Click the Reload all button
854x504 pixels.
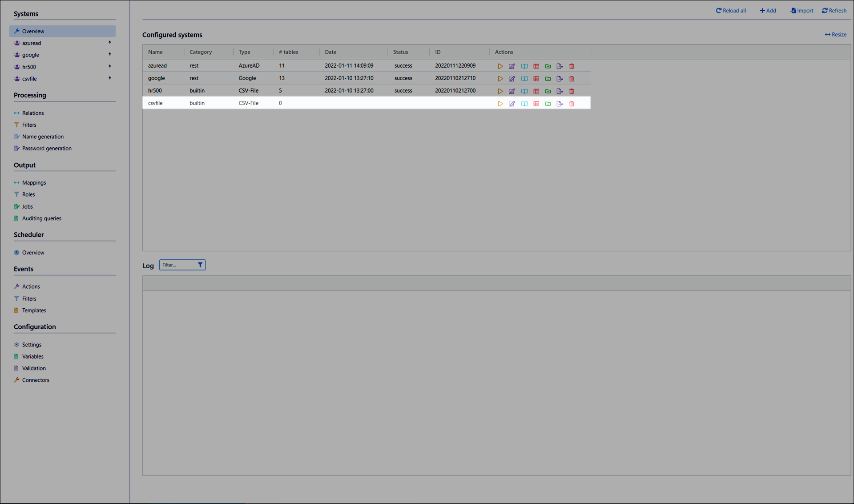pos(731,11)
